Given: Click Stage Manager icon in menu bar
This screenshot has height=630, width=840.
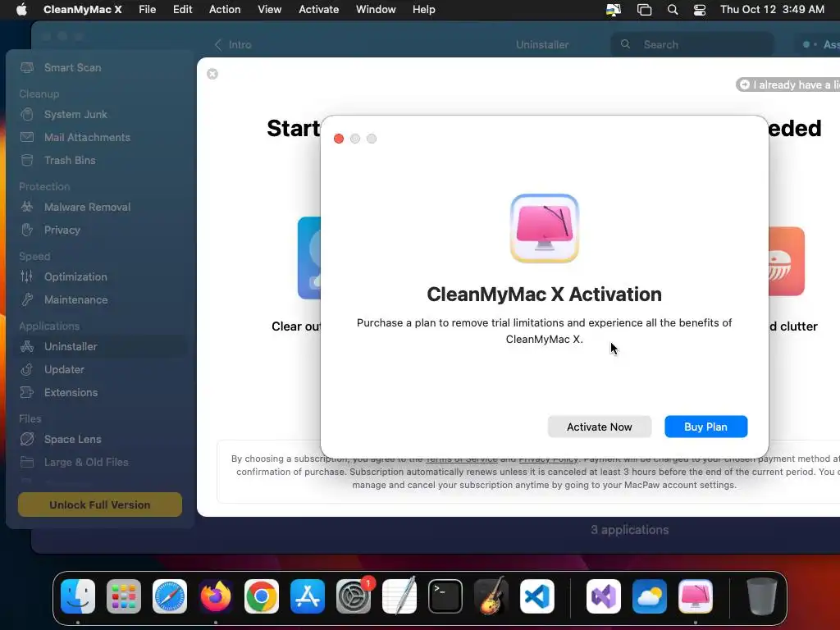Looking at the screenshot, I should coord(644,10).
